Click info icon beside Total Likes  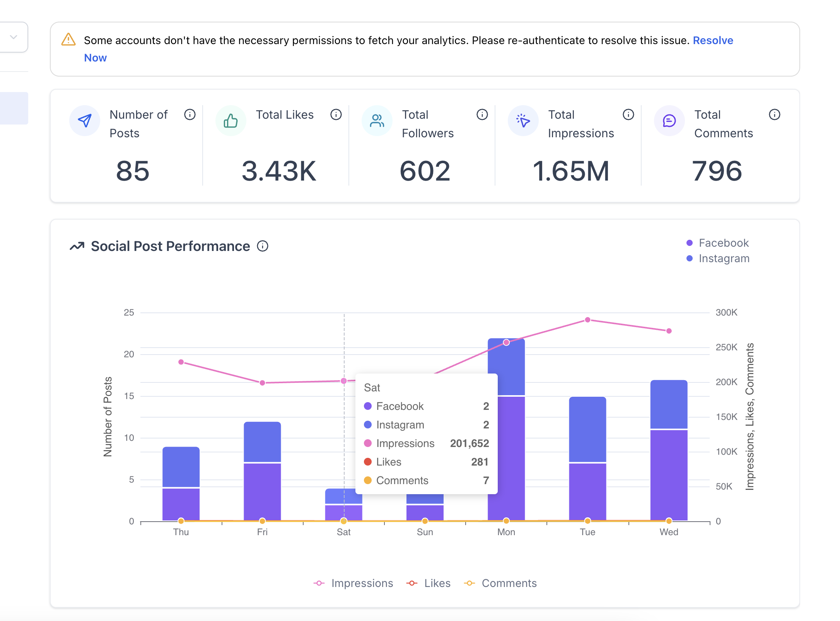tap(336, 114)
